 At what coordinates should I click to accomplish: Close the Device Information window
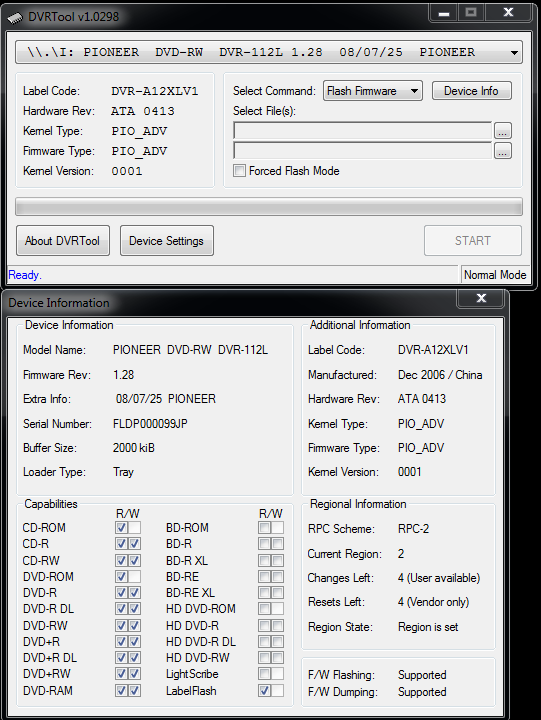tap(481, 298)
